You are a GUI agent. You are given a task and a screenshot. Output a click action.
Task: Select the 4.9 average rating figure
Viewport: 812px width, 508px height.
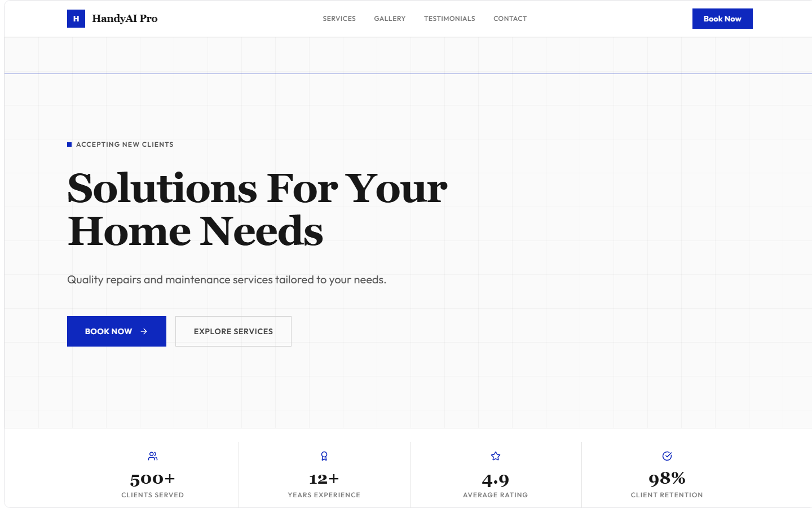tap(496, 480)
